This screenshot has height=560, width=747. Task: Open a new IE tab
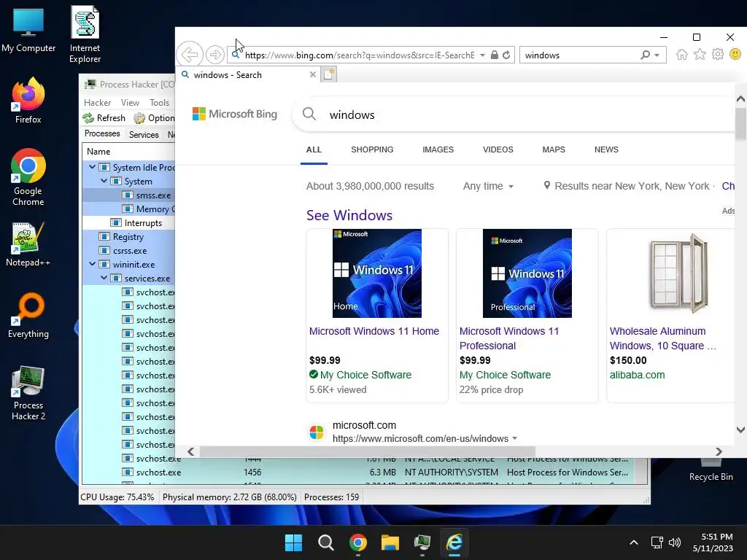click(x=329, y=74)
